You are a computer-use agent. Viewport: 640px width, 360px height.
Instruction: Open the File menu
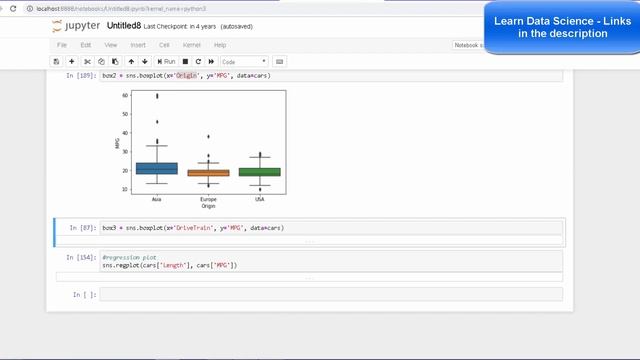point(62,45)
